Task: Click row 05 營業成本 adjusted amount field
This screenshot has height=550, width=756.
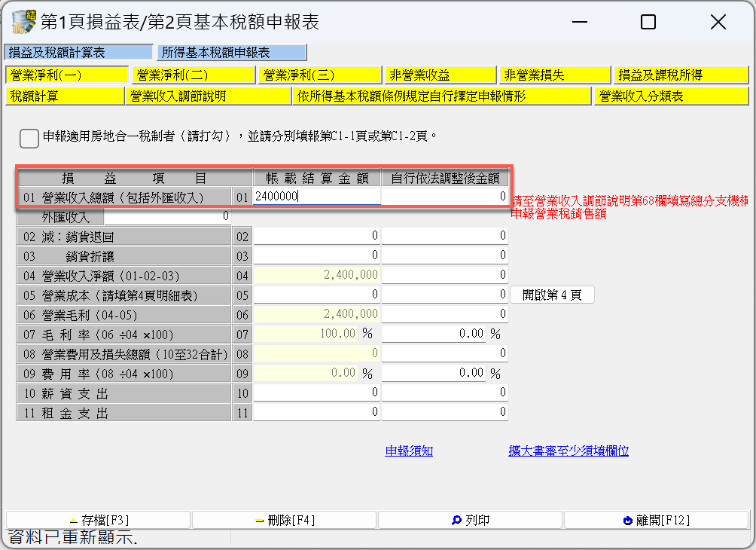Action: coord(444,295)
